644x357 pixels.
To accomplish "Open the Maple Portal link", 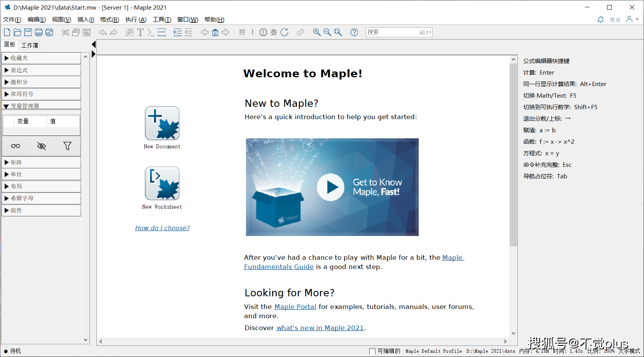I will 295,307.
